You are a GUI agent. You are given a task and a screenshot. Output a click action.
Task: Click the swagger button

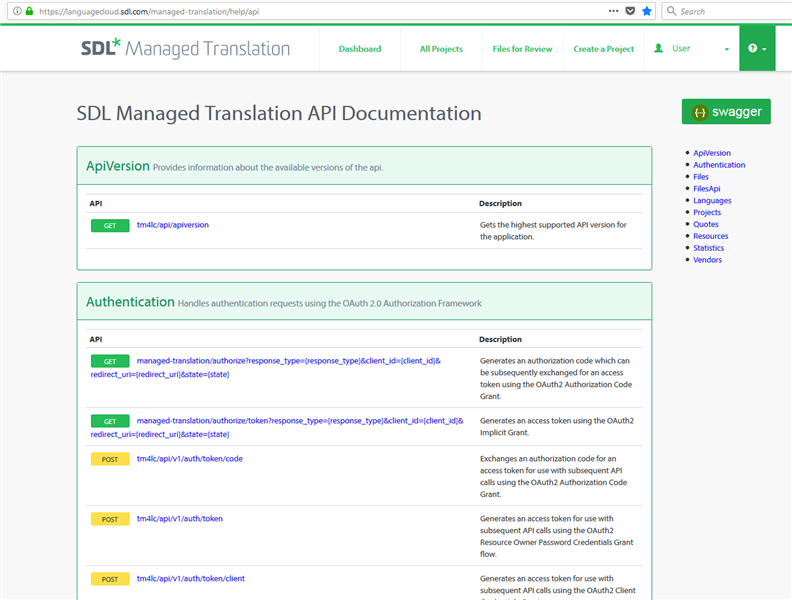coord(726,112)
